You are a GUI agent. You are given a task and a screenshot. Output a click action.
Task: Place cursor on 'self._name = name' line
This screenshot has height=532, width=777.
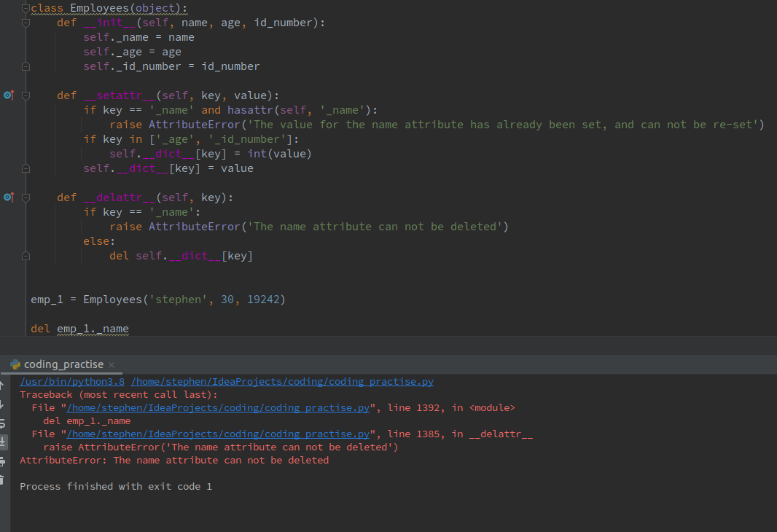(138, 38)
